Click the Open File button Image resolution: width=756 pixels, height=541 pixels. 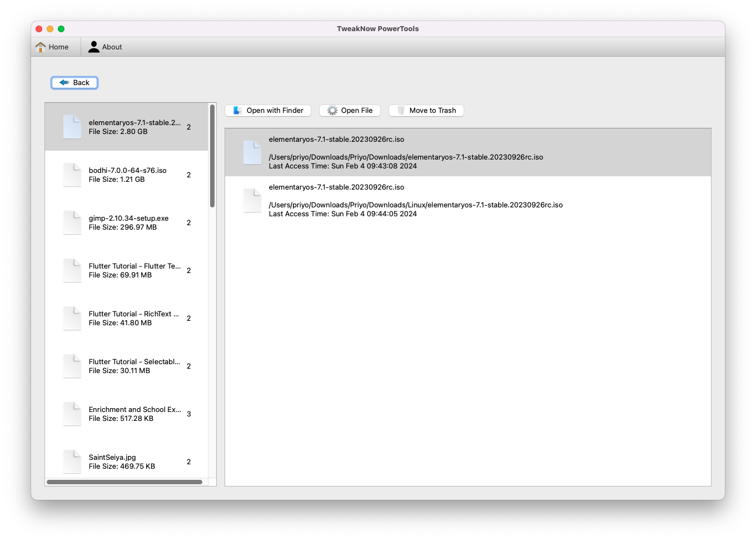(x=349, y=110)
